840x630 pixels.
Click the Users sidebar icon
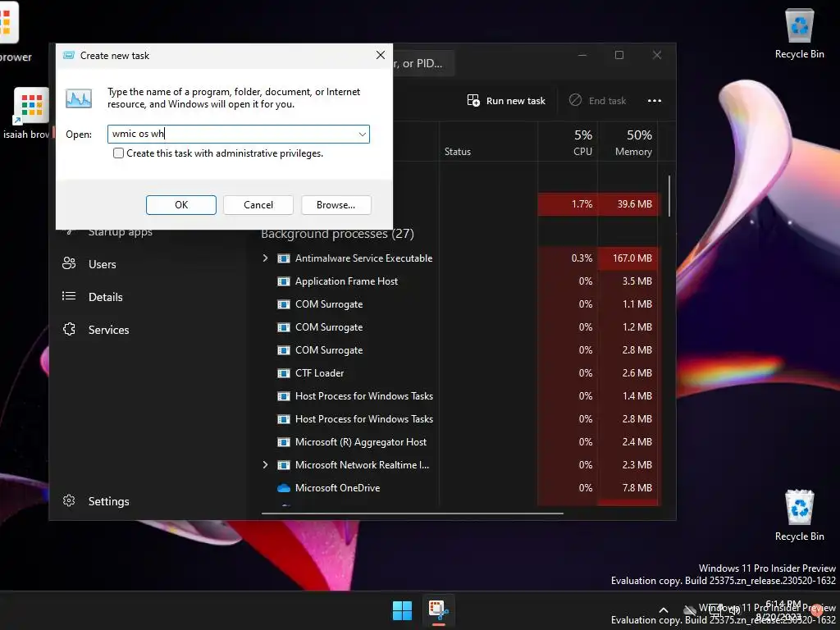point(69,263)
